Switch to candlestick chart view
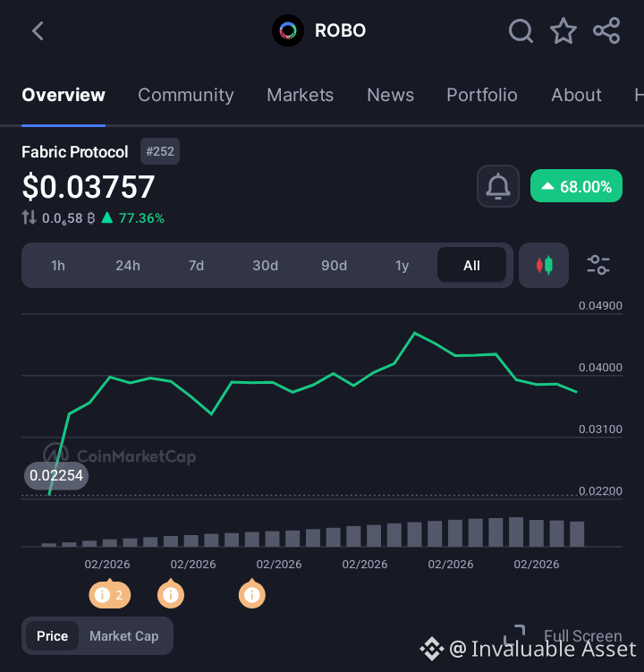 (x=544, y=265)
